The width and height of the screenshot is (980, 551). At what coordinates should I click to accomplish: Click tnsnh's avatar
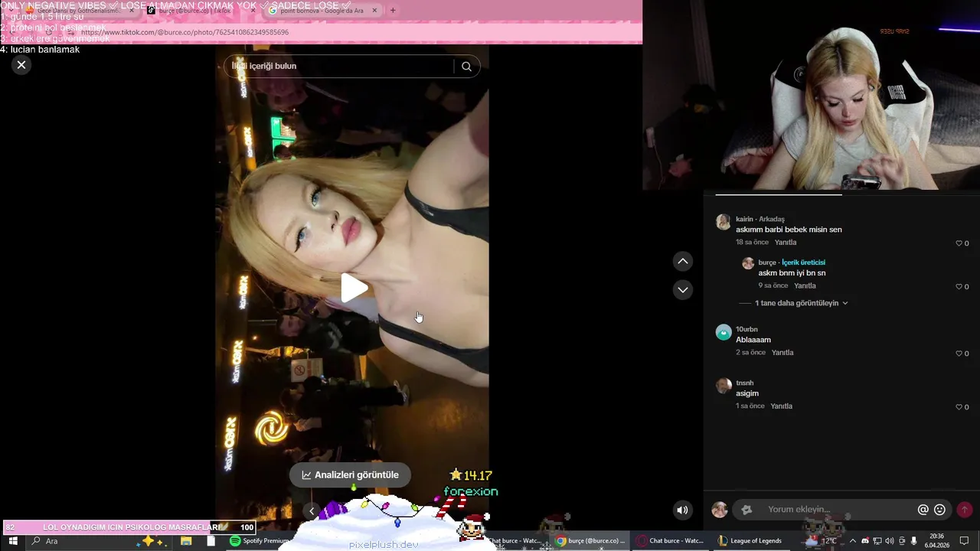[724, 386]
